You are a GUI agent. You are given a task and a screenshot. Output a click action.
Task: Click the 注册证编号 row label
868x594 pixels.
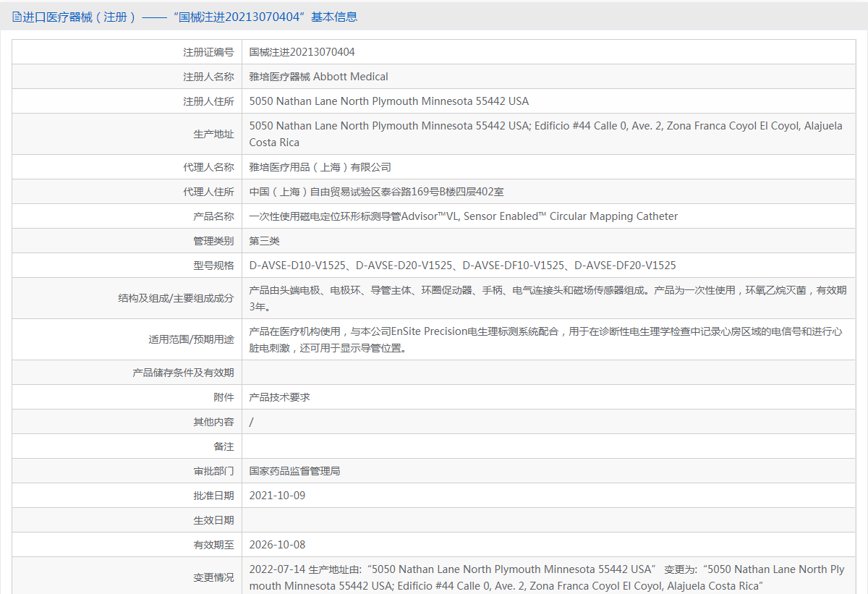click(208, 52)
